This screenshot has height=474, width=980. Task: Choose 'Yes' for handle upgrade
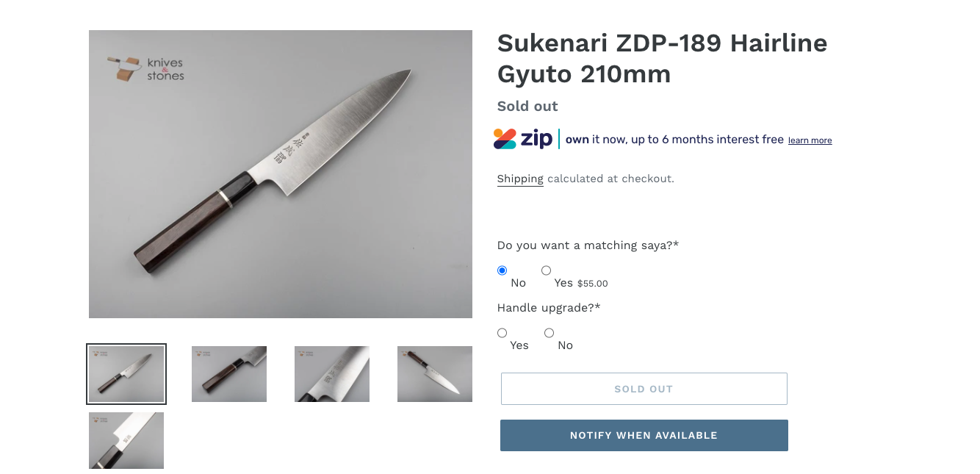tap(502, 332)
